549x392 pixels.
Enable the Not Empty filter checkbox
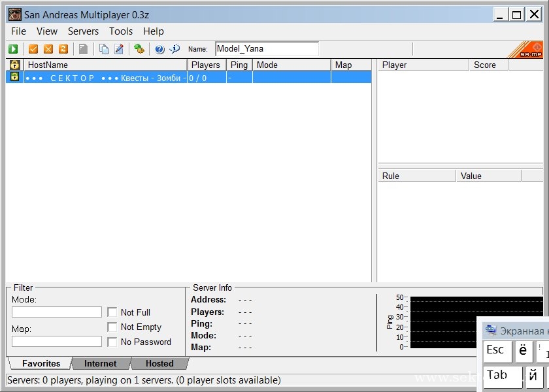(112, 327)
